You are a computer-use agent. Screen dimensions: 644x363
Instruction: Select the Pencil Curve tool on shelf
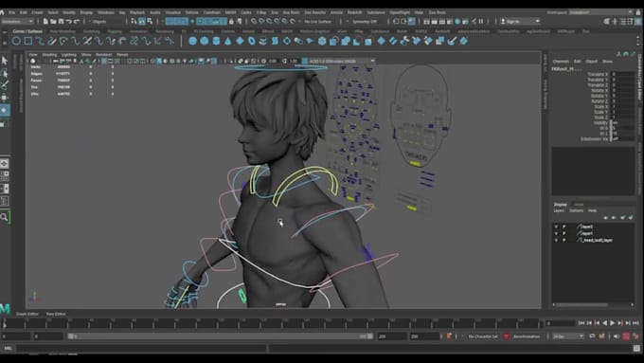pyautogui.click(x=52, y=41)
